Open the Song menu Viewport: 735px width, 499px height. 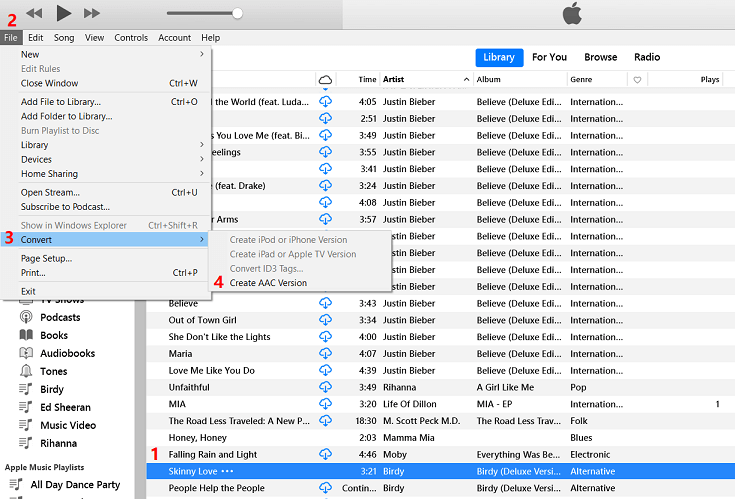click(64, 37)
